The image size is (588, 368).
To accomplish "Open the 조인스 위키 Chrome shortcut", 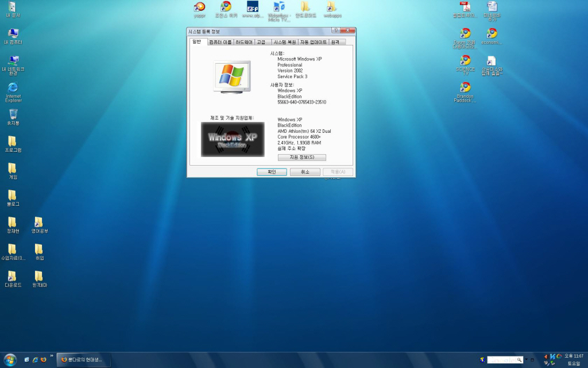I will point(226,10).
